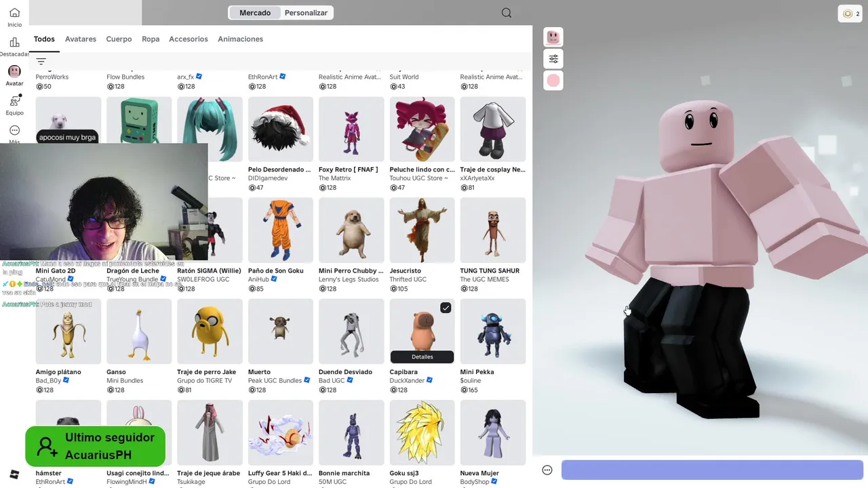Open the Jesucristo item thumbnail

point(422,230)
